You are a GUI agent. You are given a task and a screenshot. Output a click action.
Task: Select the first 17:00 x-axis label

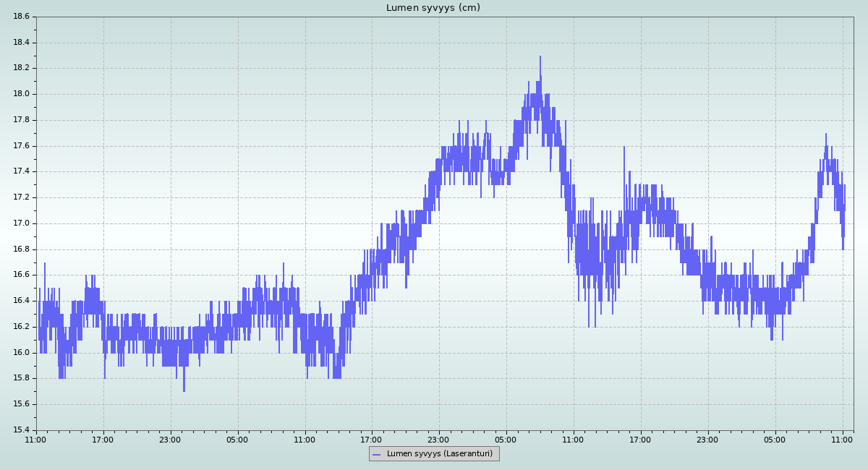click(103, 439)
